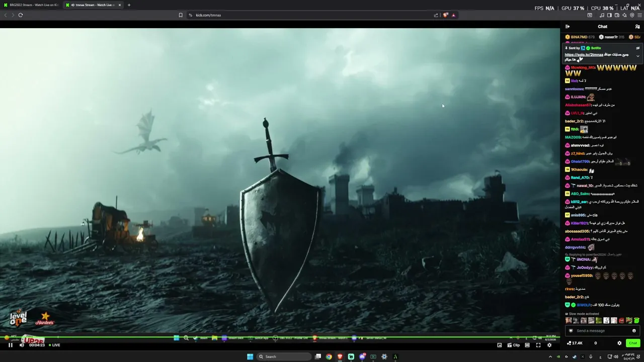Open chat settings gear

[x=619, y=343]
